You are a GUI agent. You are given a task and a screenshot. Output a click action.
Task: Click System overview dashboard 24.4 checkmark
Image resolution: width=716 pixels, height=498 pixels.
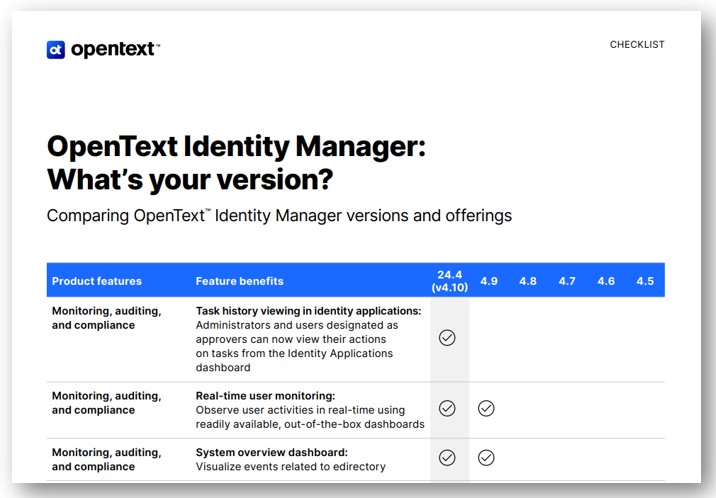[x=447, y=457]
